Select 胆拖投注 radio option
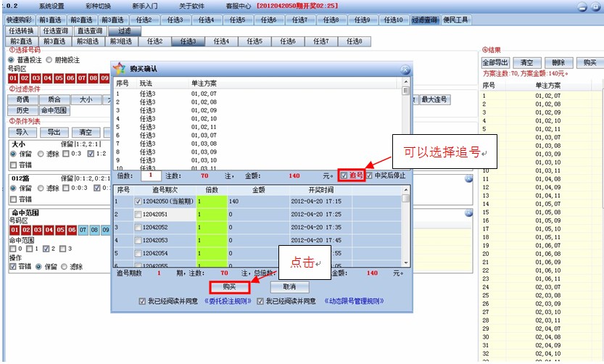 [x=49, y=59]
